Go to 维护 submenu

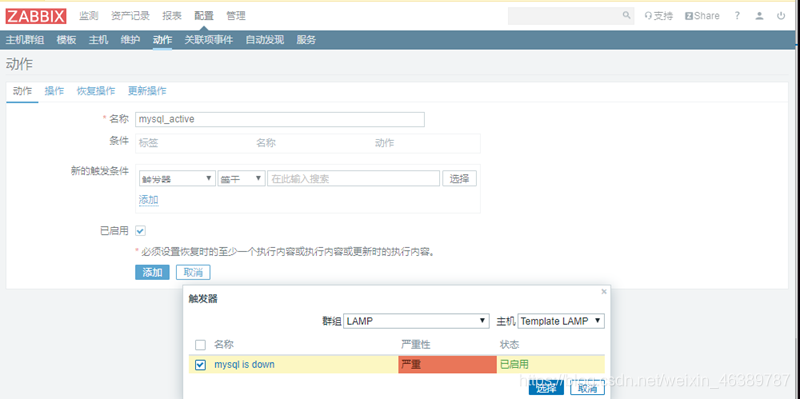click(131, 40)
